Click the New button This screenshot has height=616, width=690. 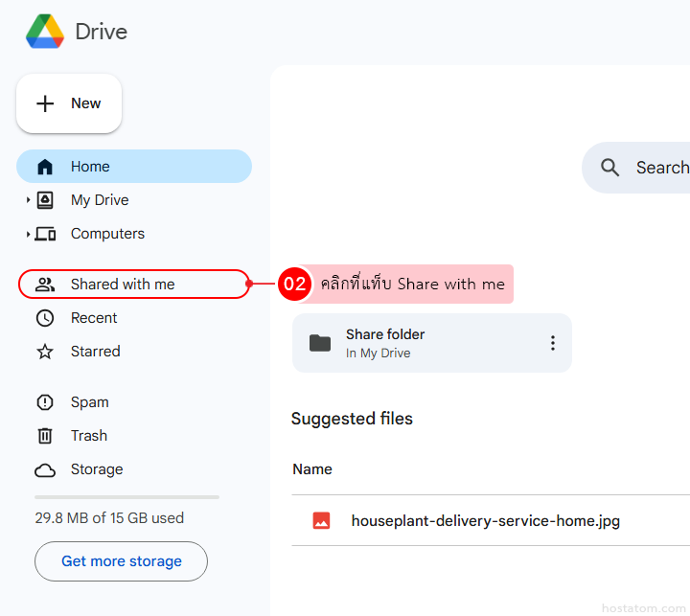(69, 103)
